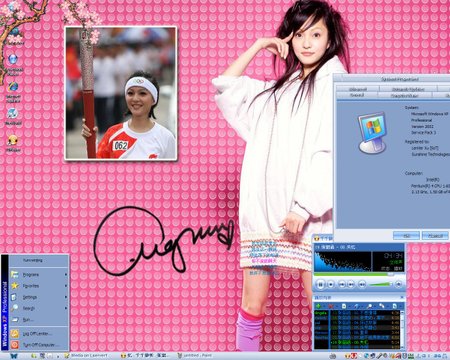Choose Run... from the Start menu
The image size is (450, 360).
pos(39,320)
